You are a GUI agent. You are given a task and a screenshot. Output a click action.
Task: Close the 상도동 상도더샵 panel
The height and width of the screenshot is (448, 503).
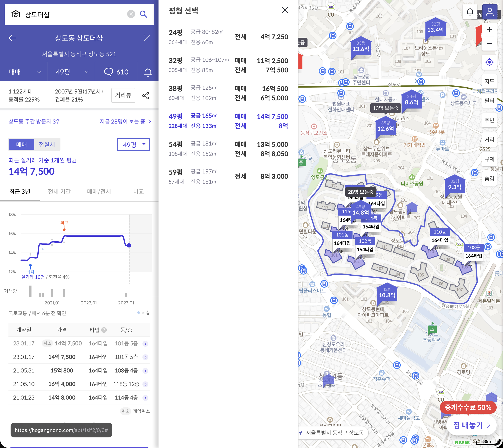[147, 38]
